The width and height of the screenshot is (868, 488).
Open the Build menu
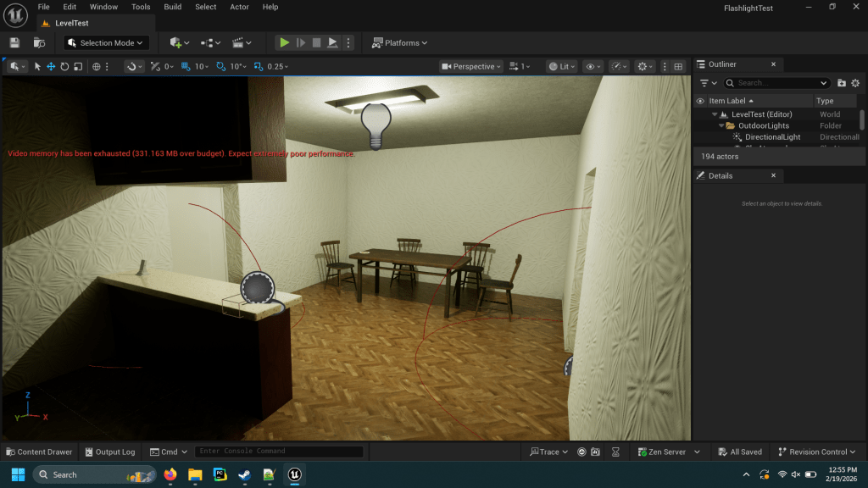(x=172, y=7)
